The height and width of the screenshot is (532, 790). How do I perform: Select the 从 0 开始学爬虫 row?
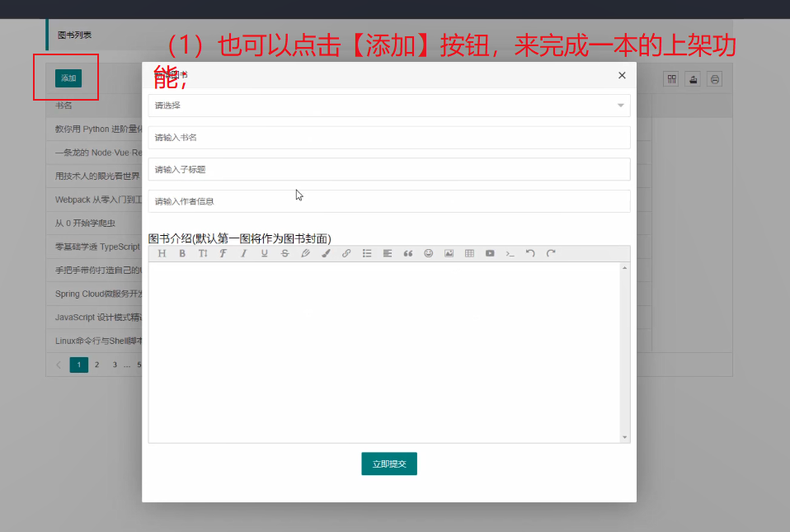click(94, 224)
